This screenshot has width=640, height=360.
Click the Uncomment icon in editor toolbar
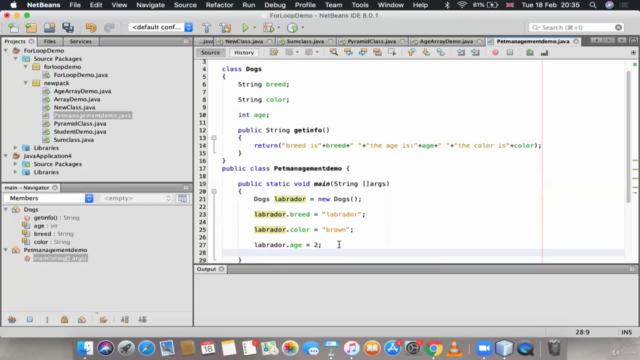point(544,52)
